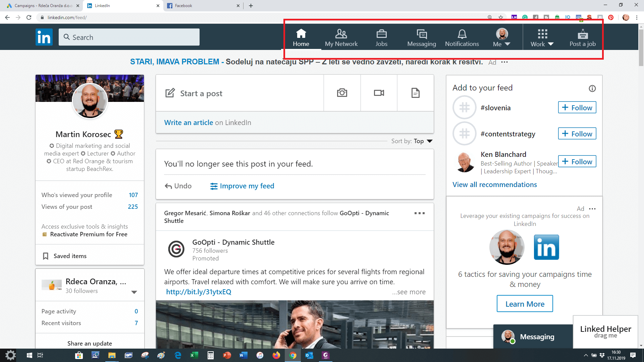
Task: Open Messaging in the top navigation
Action: coord(422,38)
